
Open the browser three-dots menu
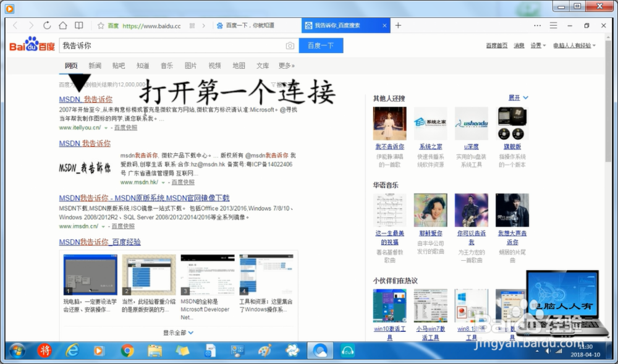537,25
